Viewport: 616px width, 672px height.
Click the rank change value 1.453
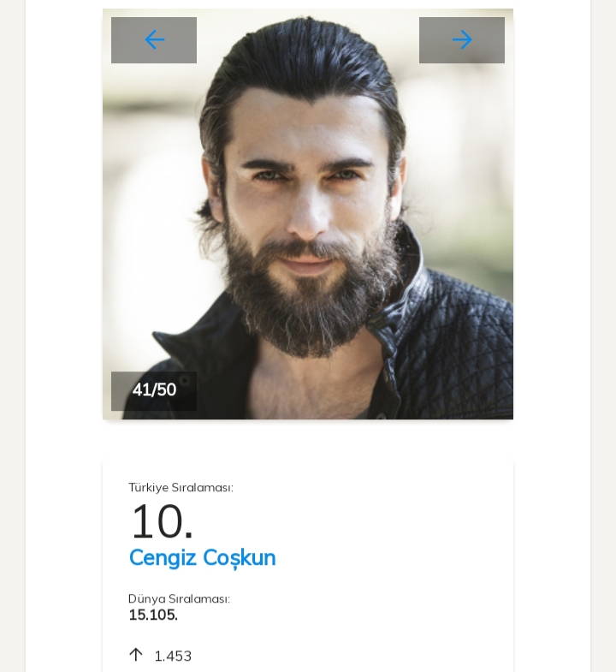pos(173,656)
